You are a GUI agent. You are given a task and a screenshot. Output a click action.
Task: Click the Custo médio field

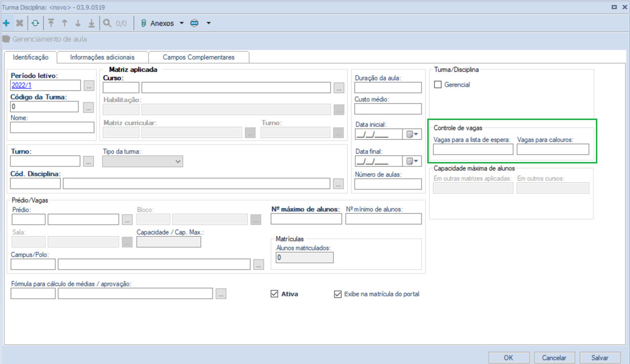388,109
